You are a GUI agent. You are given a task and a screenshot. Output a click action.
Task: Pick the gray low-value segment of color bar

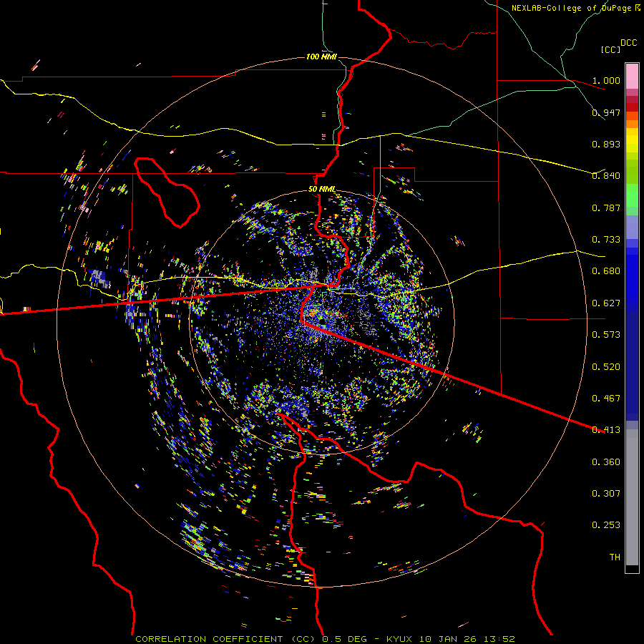pos(632,497)
